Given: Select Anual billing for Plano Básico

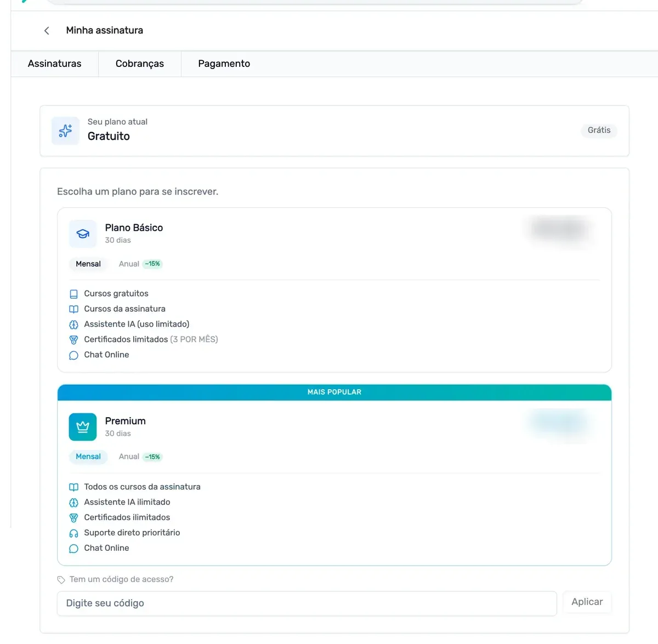Looking at the screenshot, I should [x=140, y=264].
